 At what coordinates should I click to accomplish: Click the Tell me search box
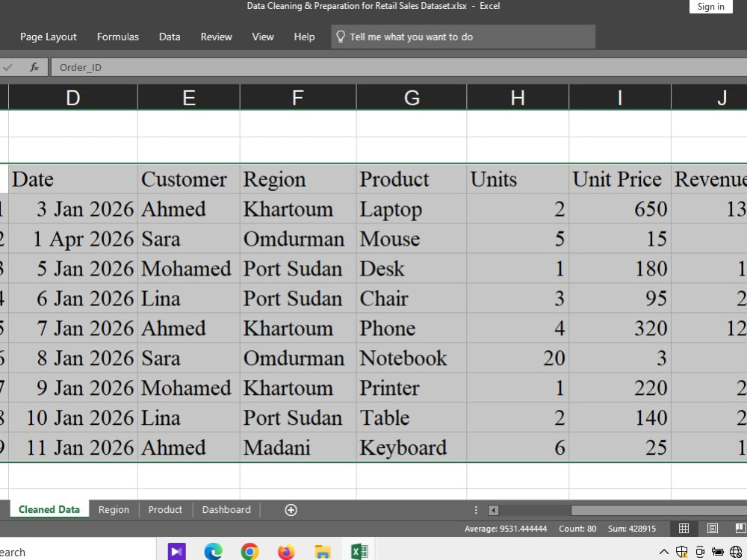[463, 37]
